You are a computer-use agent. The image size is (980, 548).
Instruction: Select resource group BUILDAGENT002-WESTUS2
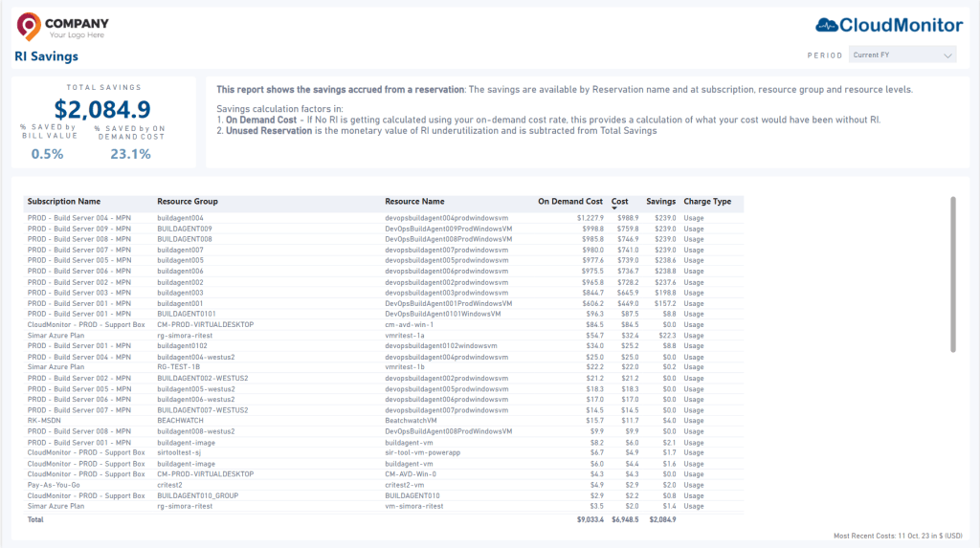[x=203, y=378]
